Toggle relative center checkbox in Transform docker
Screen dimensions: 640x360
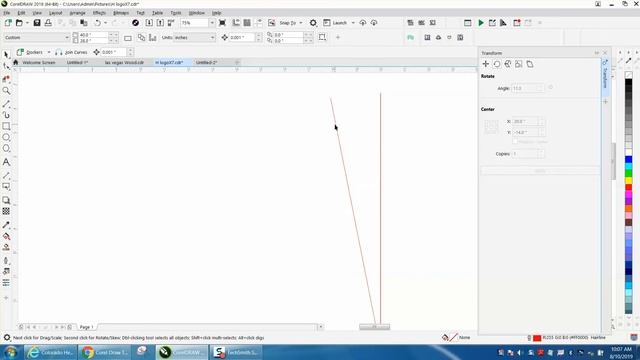515,141
